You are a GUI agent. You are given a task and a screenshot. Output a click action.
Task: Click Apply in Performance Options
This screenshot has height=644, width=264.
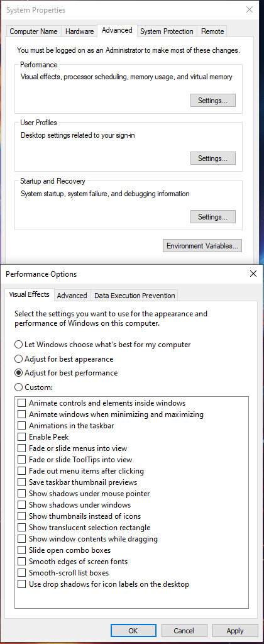235,630
